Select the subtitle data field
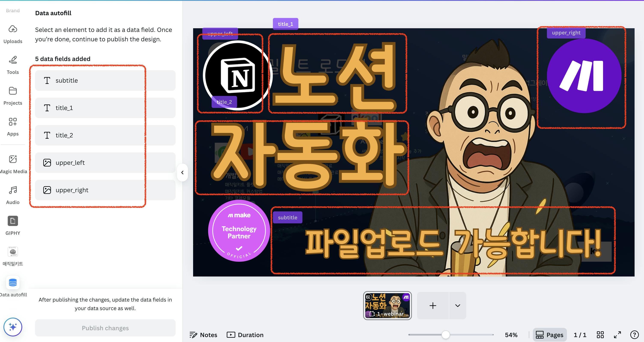The width and height of the screenshot is (644, 342). (105, 80)
